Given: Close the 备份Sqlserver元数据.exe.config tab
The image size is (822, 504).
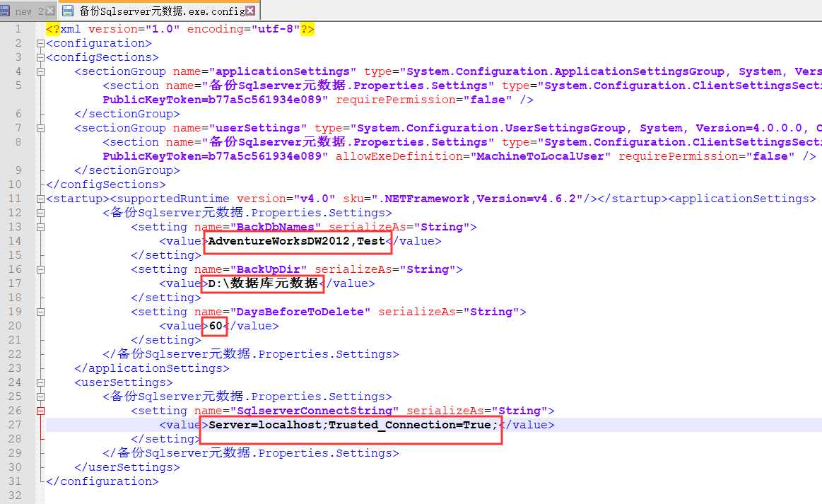Looking at the screenshot, I should [251, 11].
